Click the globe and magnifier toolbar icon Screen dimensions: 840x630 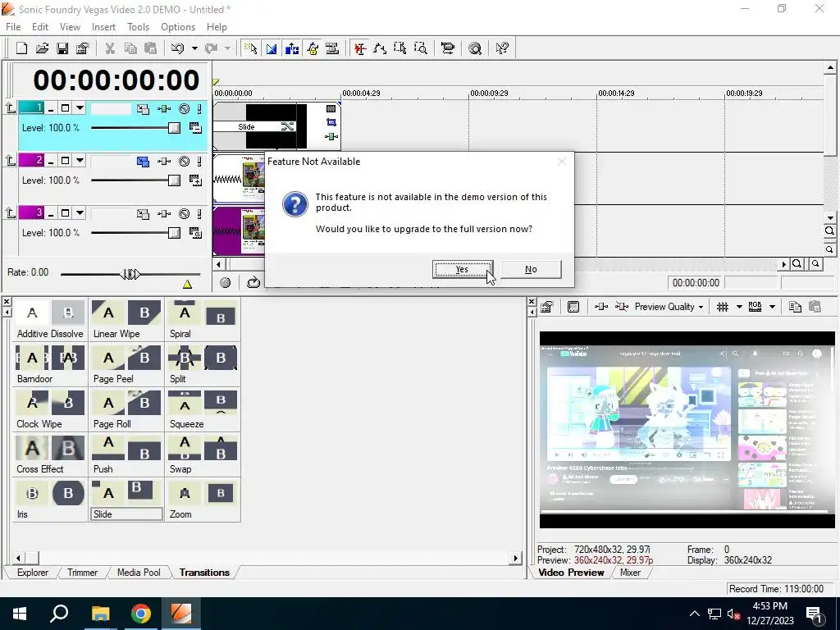tap(475, 48)
